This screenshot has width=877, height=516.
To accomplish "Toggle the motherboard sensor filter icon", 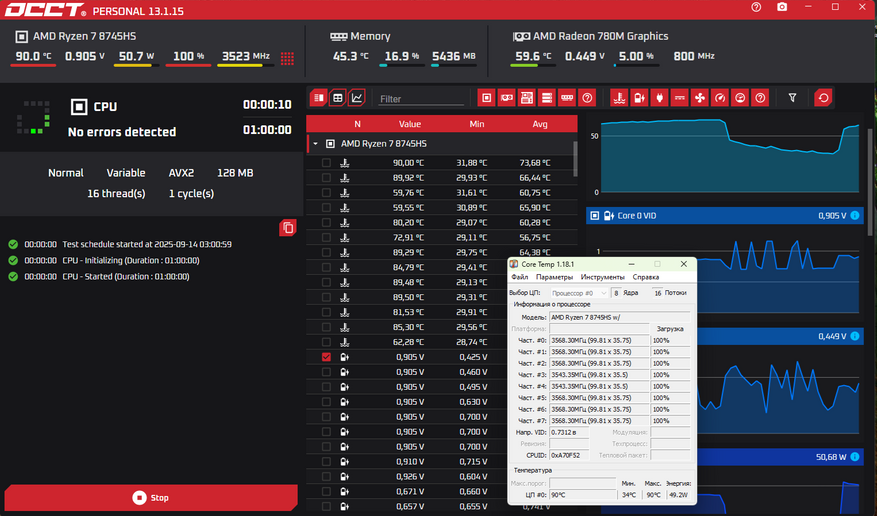I will coord(527,98).
